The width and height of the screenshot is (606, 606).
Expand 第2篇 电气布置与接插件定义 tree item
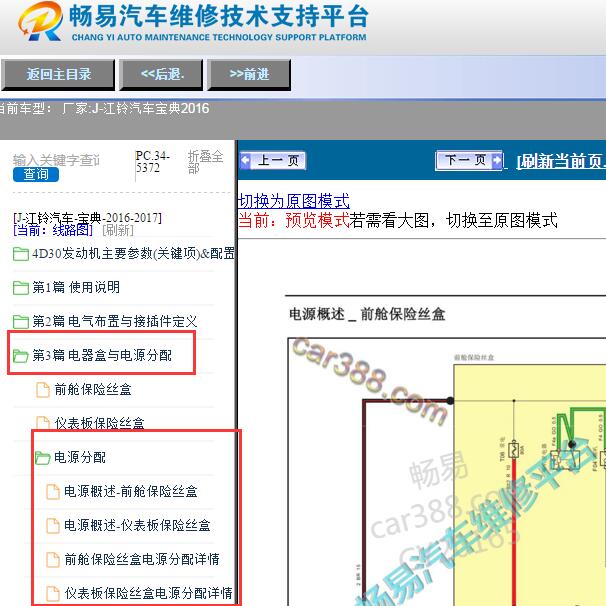(x=115, y=321)
